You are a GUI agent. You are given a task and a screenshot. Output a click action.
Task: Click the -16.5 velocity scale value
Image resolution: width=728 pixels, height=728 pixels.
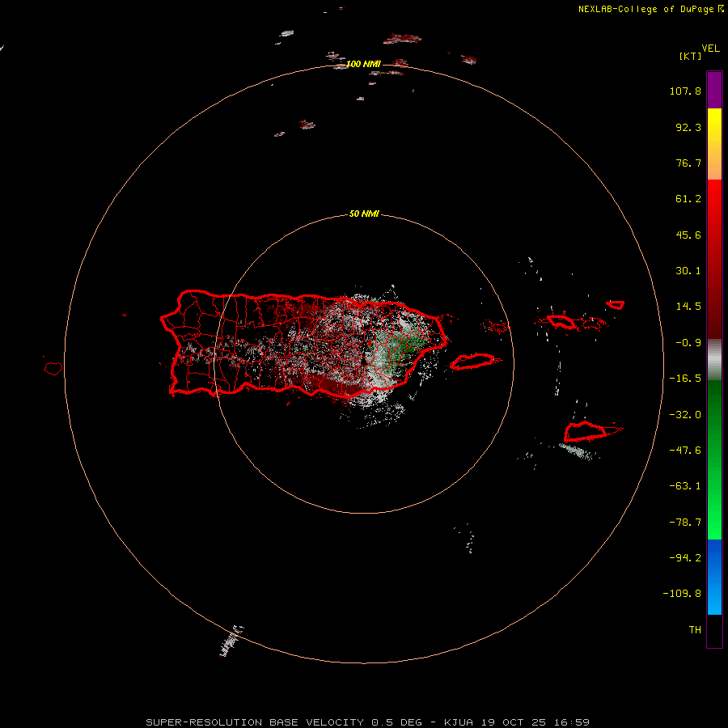tap(685, 379)
